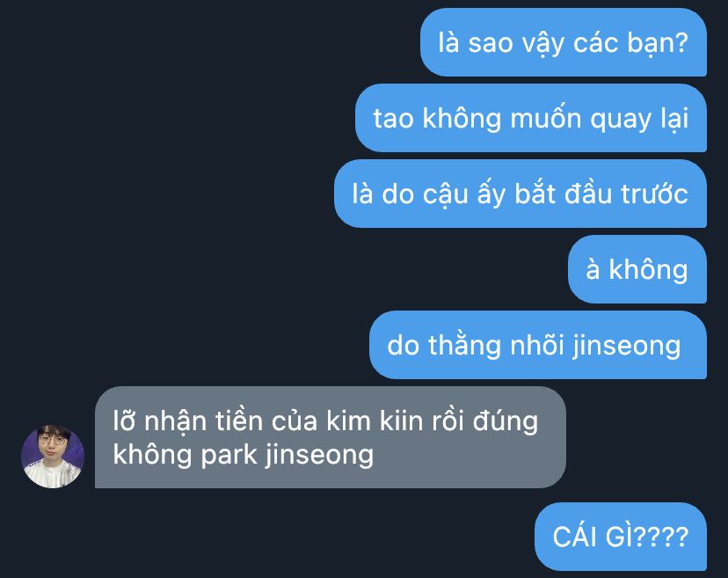Select the "là do cậu ấy bắt đầu trước" bubble
This screenshot has height=578, width=728.
pyautogui.click(x=520, y=194)
